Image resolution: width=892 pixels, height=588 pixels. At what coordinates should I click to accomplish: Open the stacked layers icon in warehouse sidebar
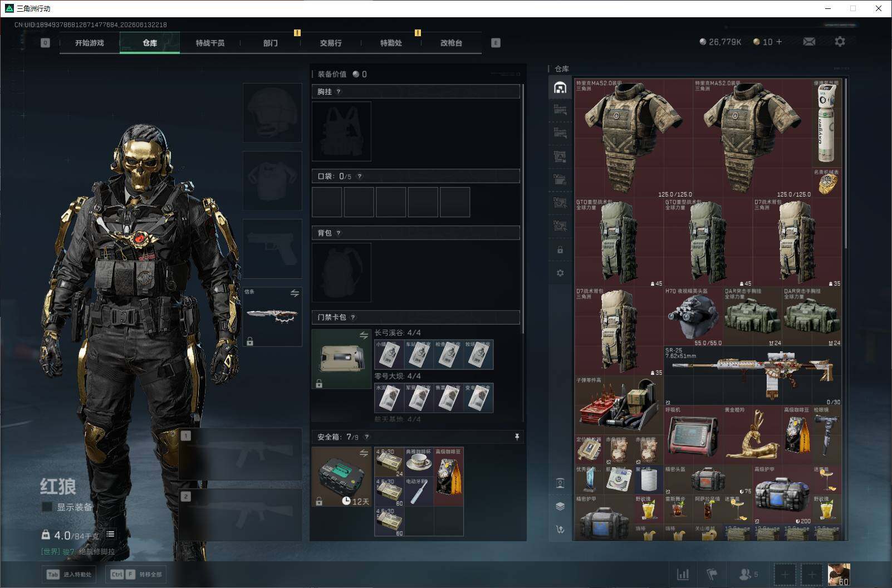tap(560, 506)
